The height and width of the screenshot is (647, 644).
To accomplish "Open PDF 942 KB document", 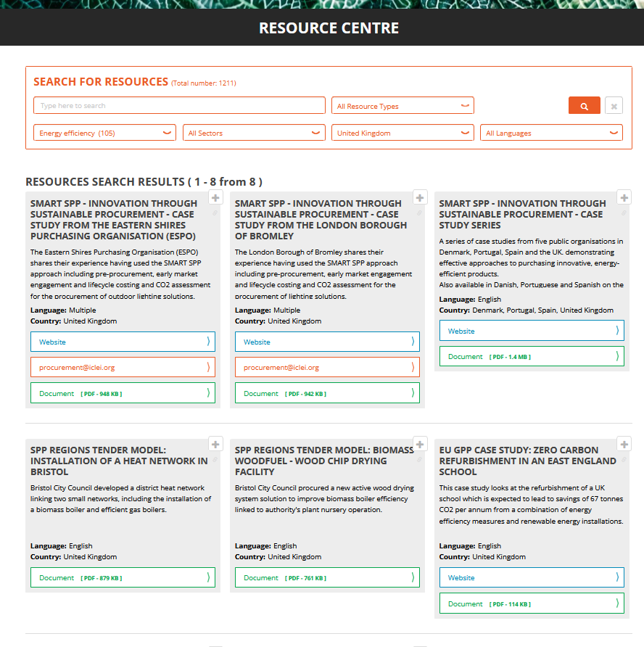I will click(x=327, y=393).
